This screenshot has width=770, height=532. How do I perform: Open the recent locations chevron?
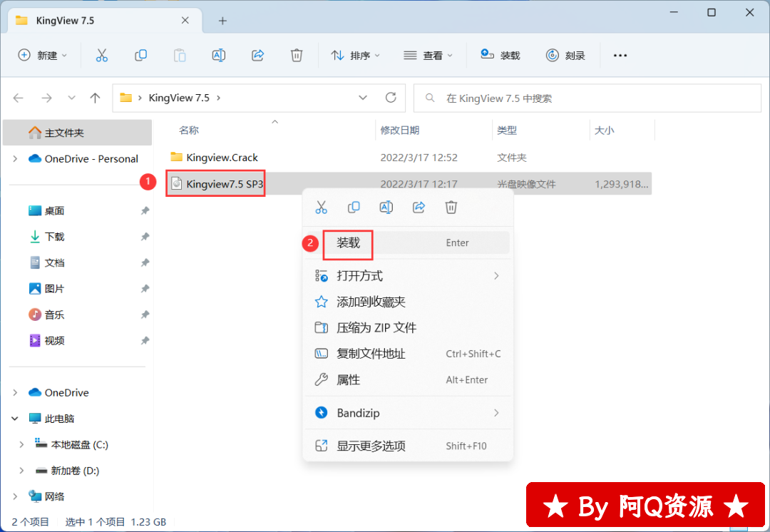pyautogui.click(x=72, y=98)
